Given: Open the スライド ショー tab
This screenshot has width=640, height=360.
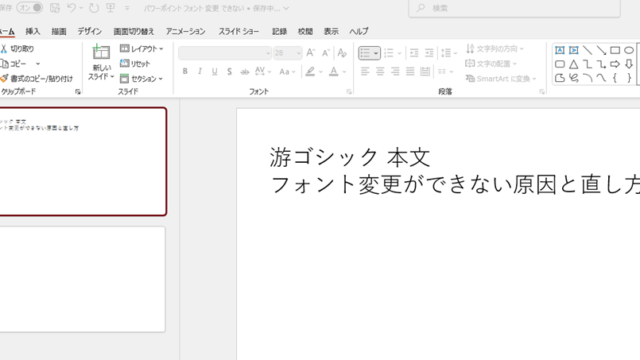Looking at the screenshot, I should point(239,31).
